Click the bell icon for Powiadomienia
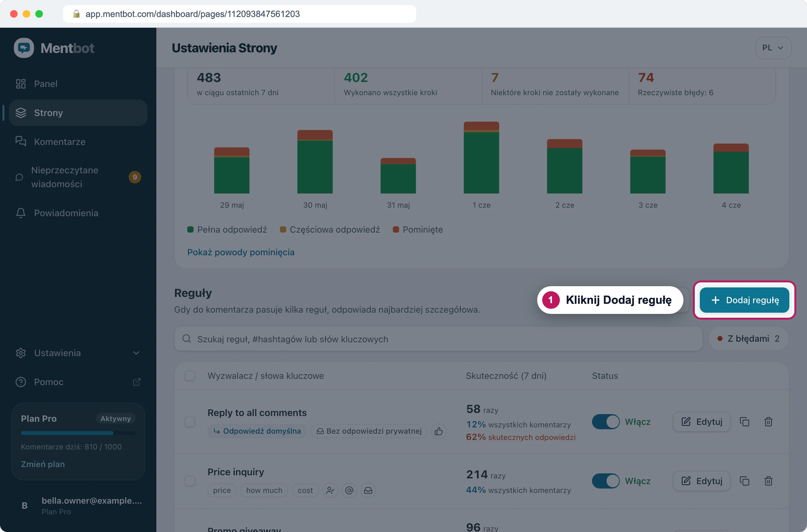 [21, 213]
